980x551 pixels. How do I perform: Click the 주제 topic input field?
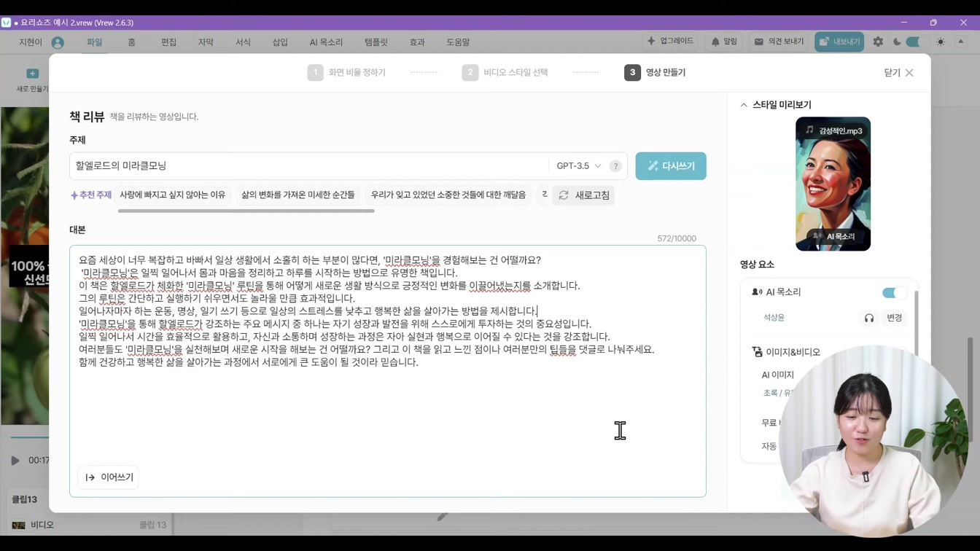[x=309, y=166]
